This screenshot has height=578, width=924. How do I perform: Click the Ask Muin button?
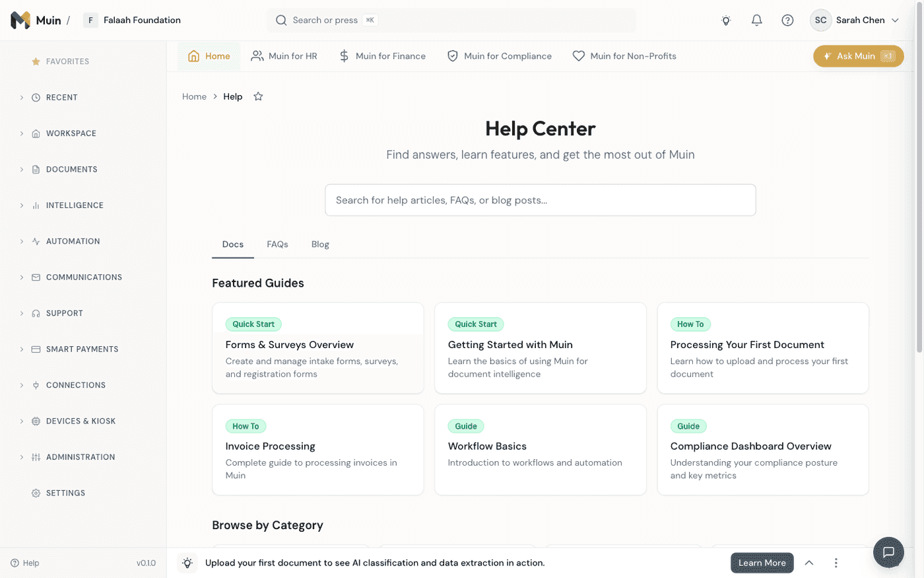pos(857,56)
